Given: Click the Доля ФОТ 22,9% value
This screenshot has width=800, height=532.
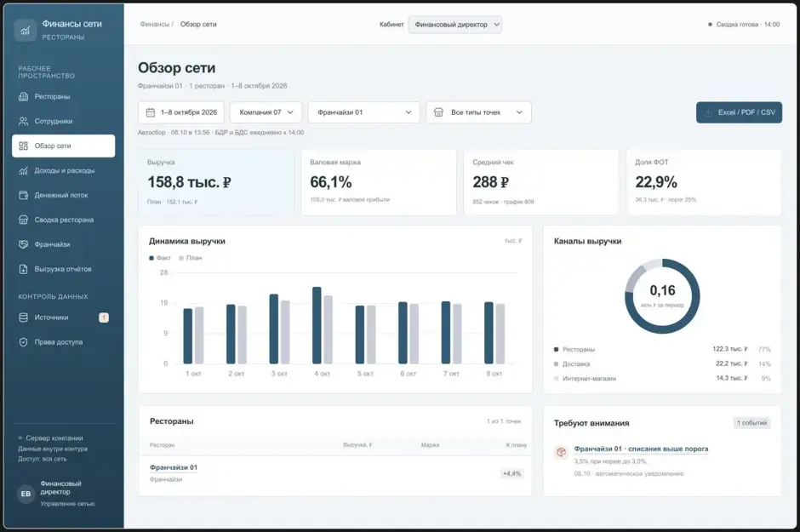Looking at the screenshot, I should click(656, 182).
